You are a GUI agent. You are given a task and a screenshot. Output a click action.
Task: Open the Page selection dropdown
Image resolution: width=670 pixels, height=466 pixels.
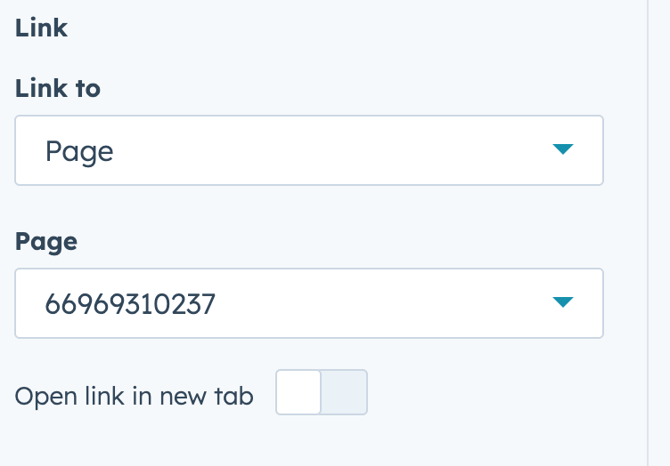tap(308, 302)
